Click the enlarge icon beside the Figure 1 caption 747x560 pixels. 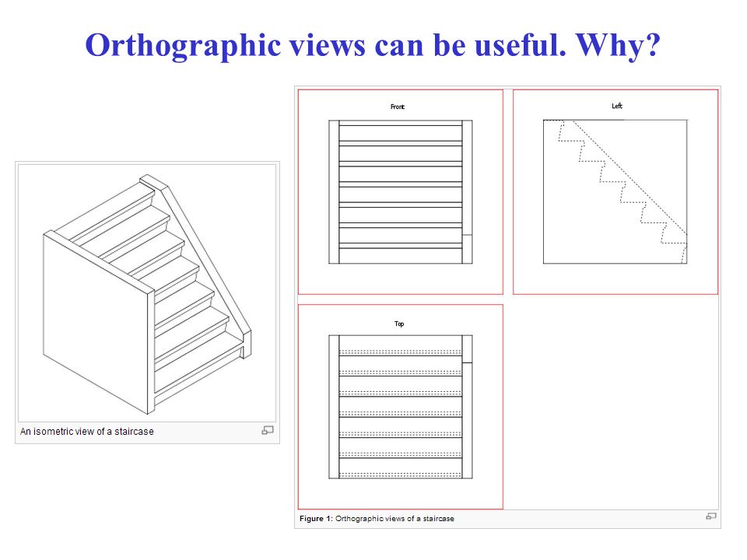coord(711,516)
